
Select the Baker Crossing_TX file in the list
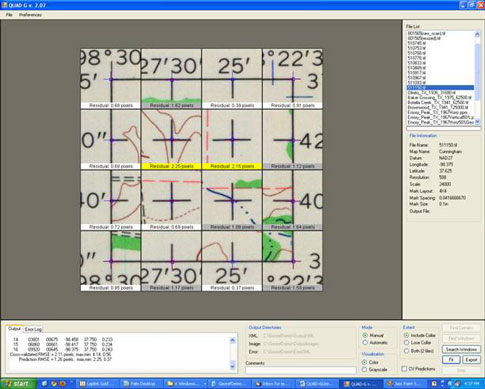(x=440, y=98)
